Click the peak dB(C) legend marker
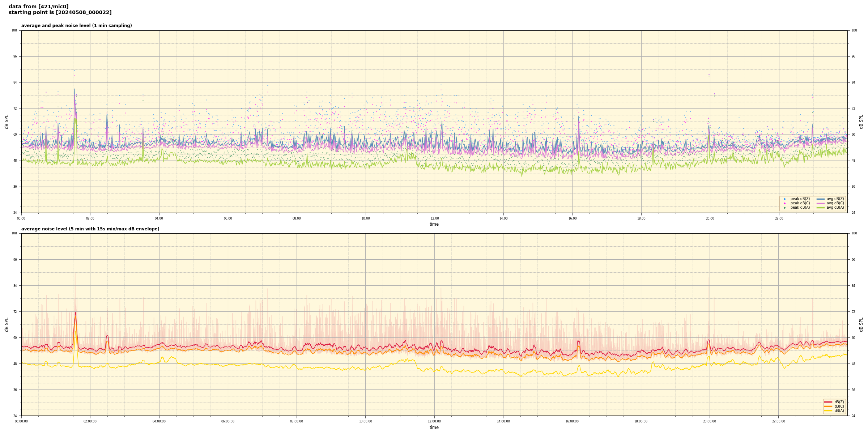This screenshot has width=868, height=434. click(784, 203)
